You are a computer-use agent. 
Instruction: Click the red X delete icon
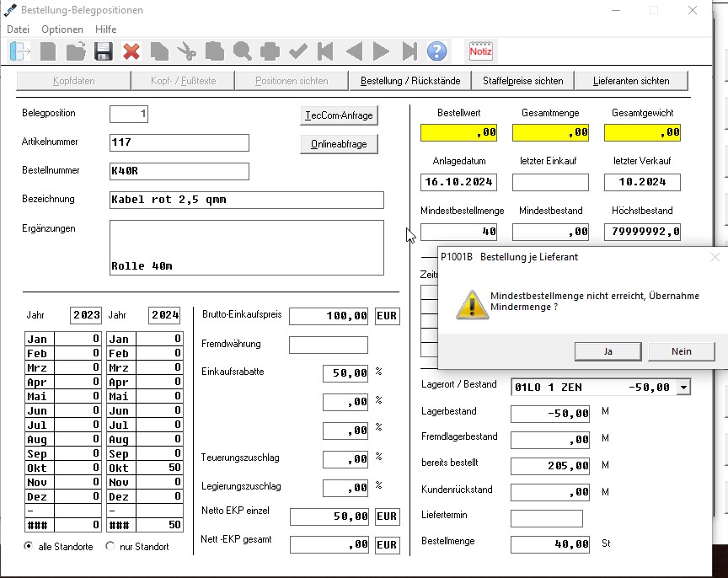pos(131,51)
